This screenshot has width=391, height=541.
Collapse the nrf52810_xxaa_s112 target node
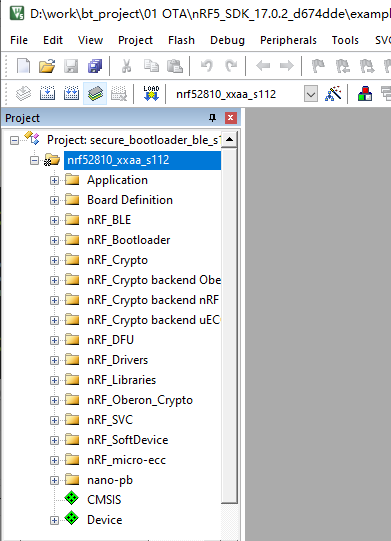pos(34,160)
